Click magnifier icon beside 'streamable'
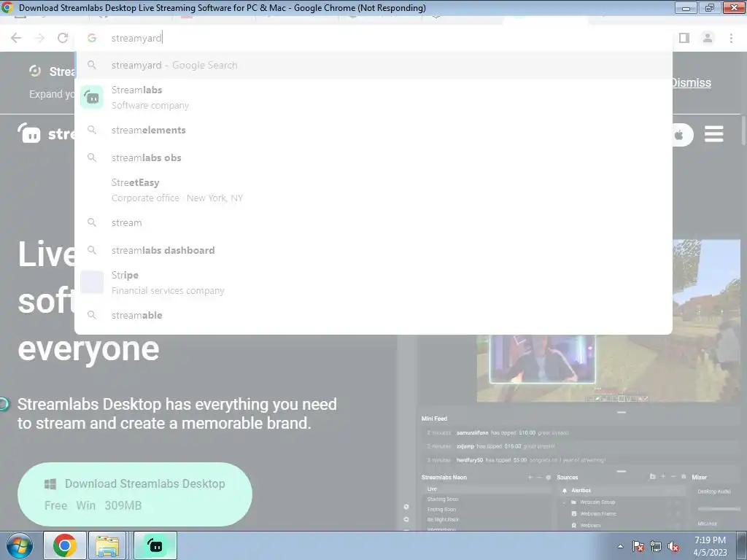The image size is (747, 560). coord(92,315)
